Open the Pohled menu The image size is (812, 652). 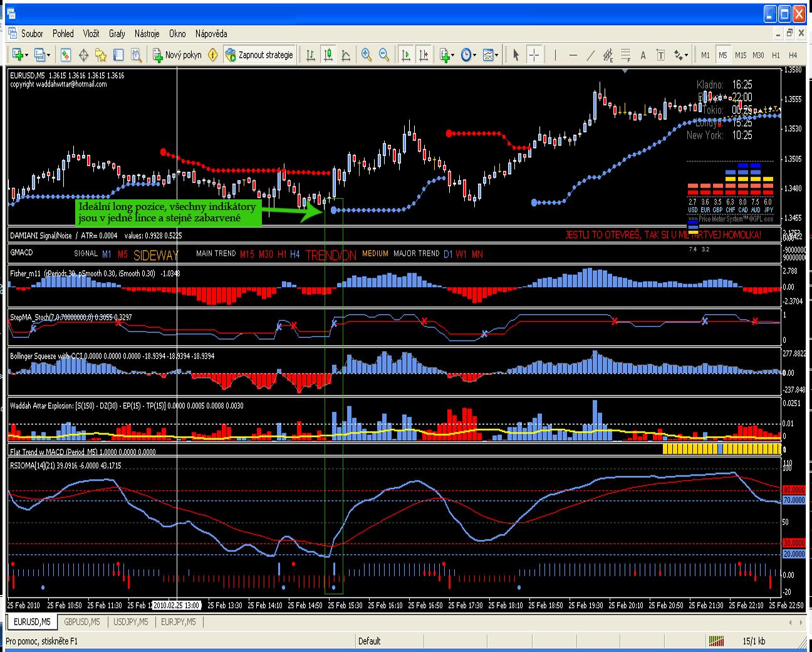tap(63, 34)
